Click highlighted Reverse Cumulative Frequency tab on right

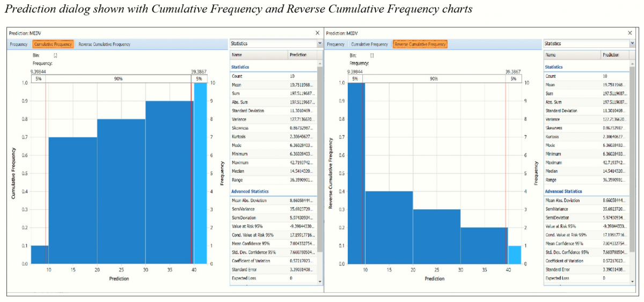[x=420, y=45]
